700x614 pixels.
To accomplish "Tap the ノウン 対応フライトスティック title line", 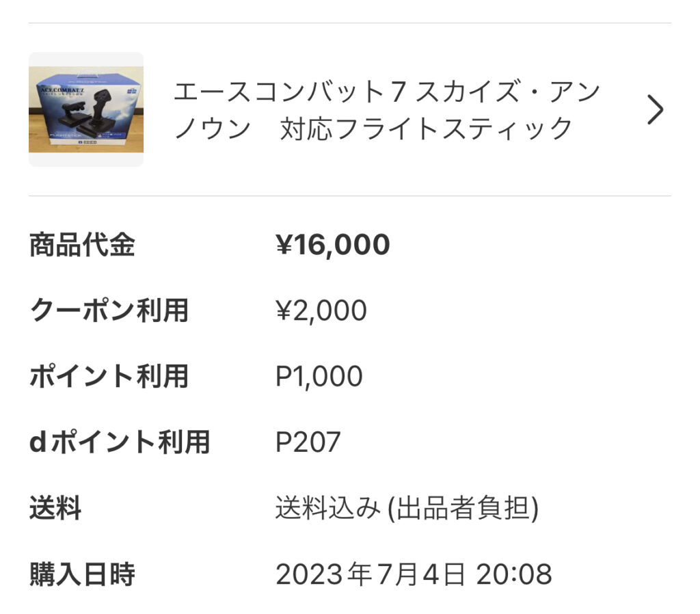I will (373, 129).
